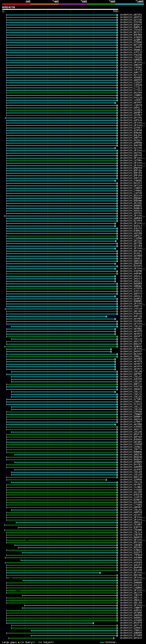
Task: Click label UniRef100_Q42064
Action: [131, 93]
